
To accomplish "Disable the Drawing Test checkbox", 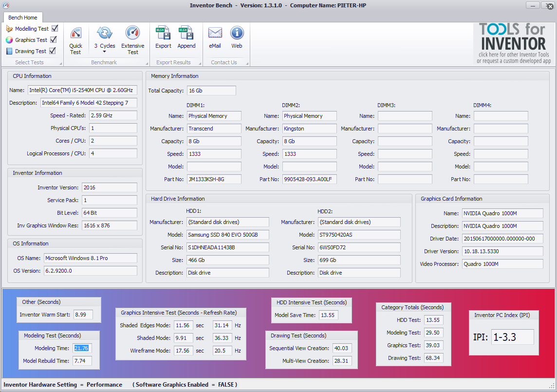I will click(52, 51).
